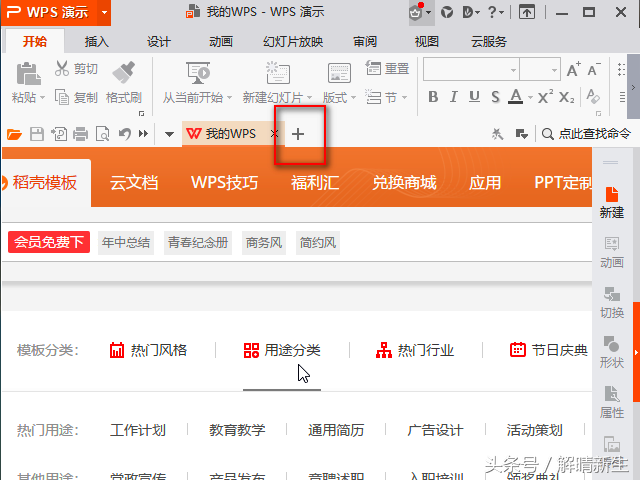Viewport: 640px width, 480px height.
Task: Decrease font size with A- icon
Action: point(594,70)
